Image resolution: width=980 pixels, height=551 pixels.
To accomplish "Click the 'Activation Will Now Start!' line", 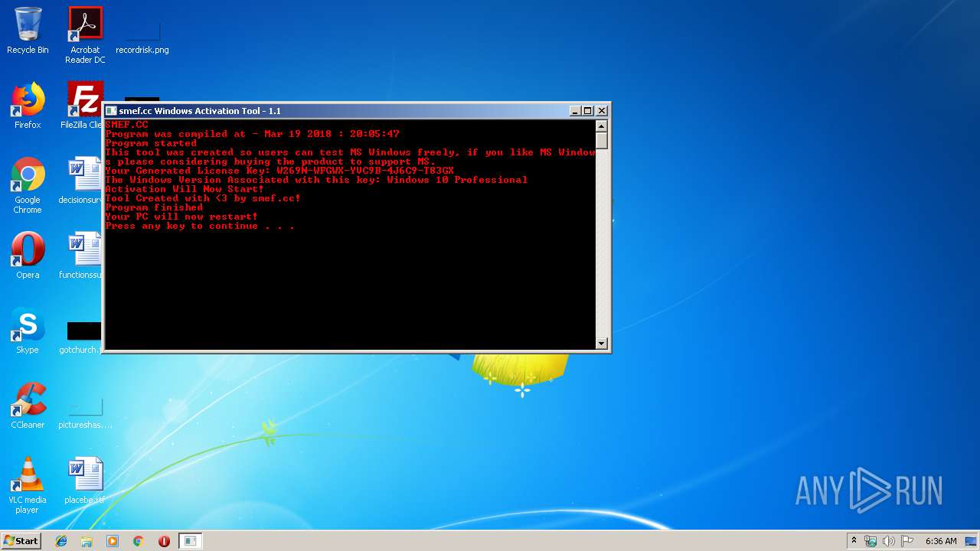I will [x=185, y=189].
